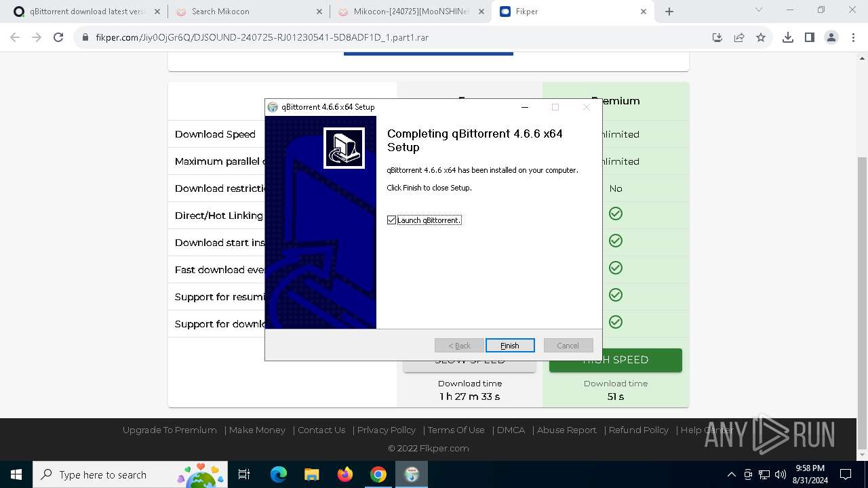Image resolution: width=868 pixels, height=488 pixels.
Task: Click the Cancel button in setup dialog
Action: [568, 346]
